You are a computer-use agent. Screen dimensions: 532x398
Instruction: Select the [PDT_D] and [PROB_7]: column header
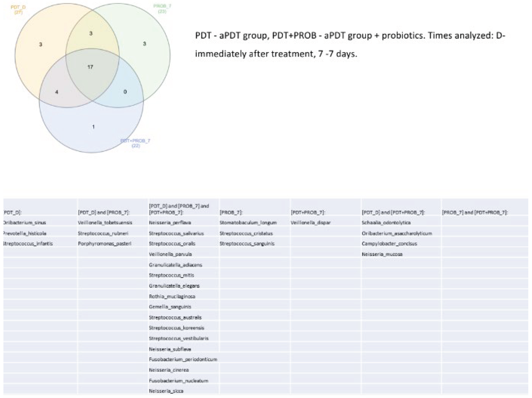(x=104, y=212)
